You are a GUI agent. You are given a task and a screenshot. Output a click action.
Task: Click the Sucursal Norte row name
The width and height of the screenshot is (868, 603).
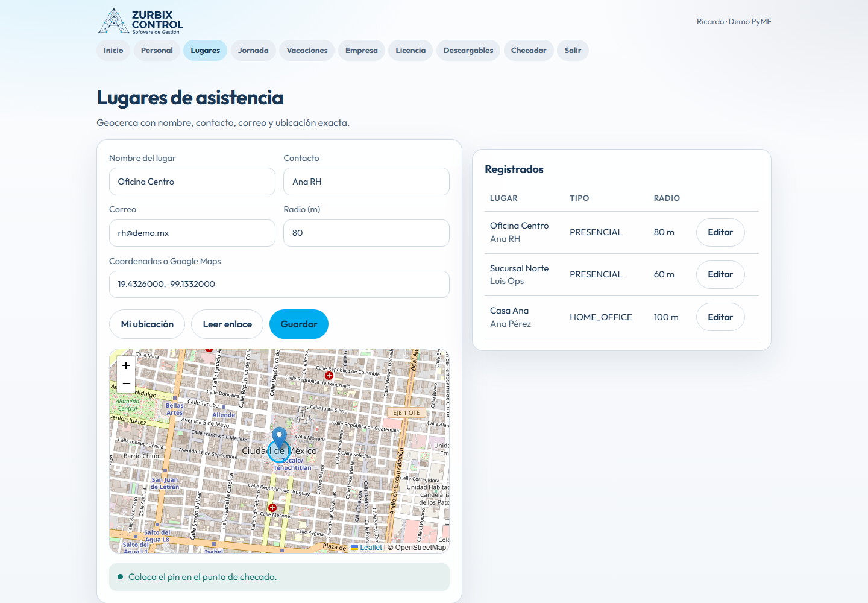coord(520,268)
